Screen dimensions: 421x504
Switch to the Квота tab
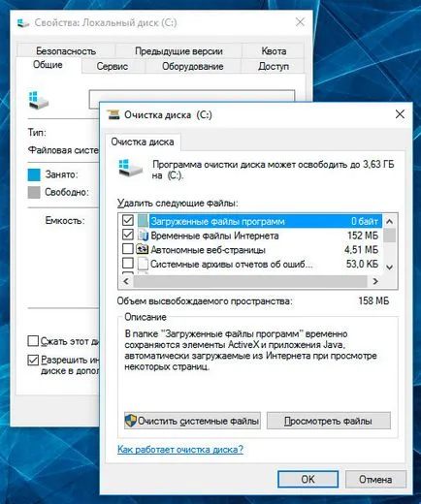point(274,51)
